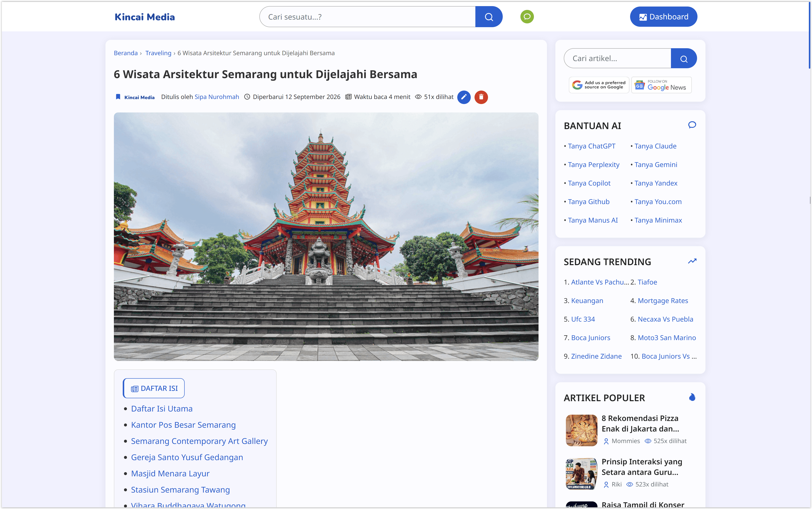
Task: Toggle the DAFTAR ISI button
Action: pos(154,389)
